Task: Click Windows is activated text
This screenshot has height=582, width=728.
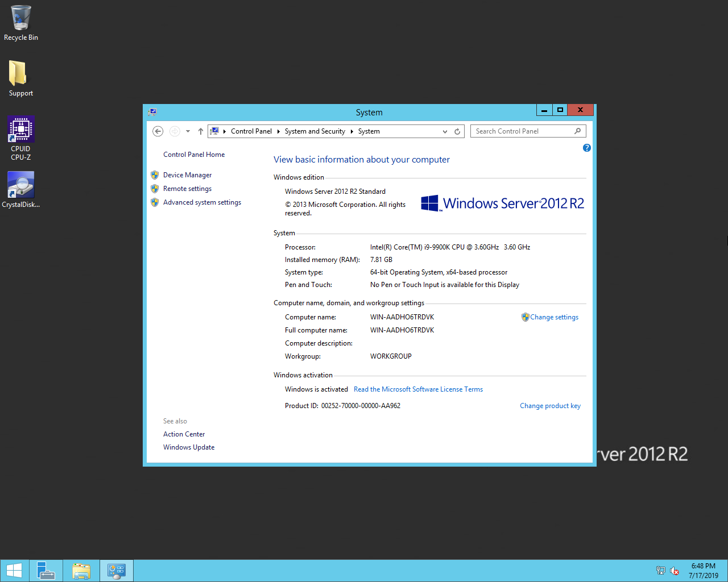Action: coord(316,389)
